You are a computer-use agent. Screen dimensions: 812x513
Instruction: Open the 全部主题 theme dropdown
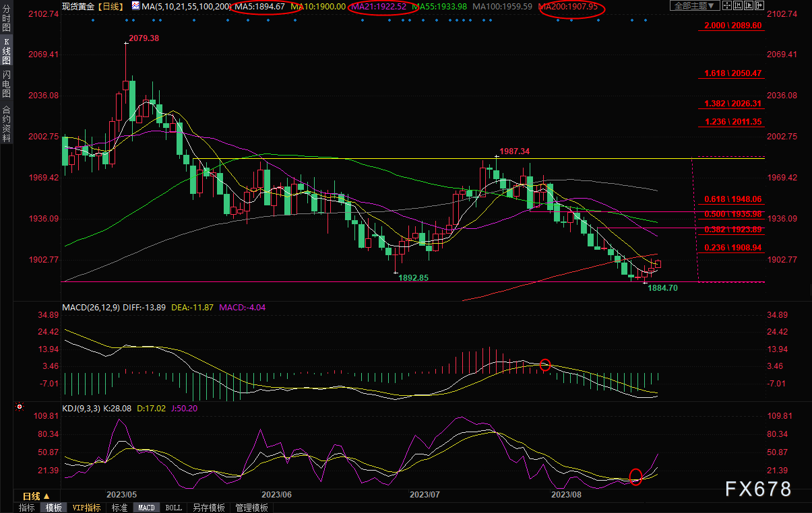[694, 6]
